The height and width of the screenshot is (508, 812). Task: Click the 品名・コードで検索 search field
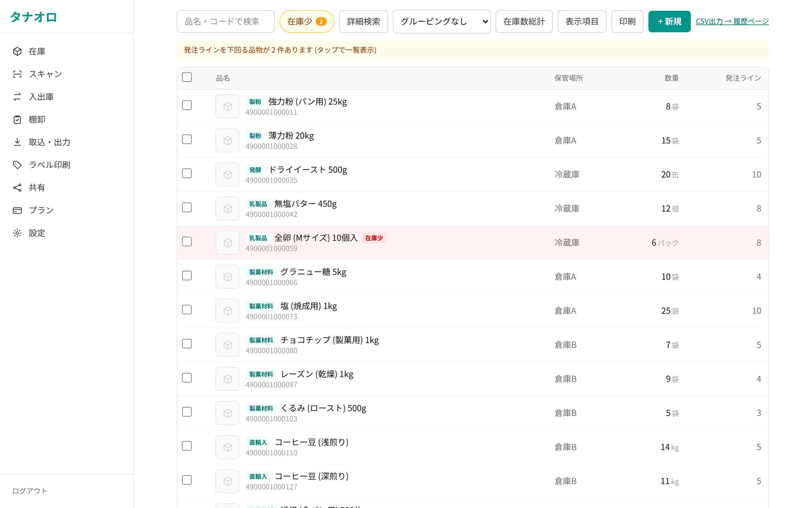tap(226, 21)
